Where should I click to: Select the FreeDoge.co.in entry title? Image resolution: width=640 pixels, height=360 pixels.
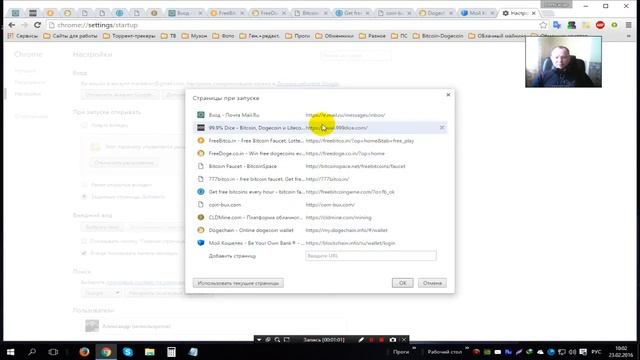click(256, 153)
